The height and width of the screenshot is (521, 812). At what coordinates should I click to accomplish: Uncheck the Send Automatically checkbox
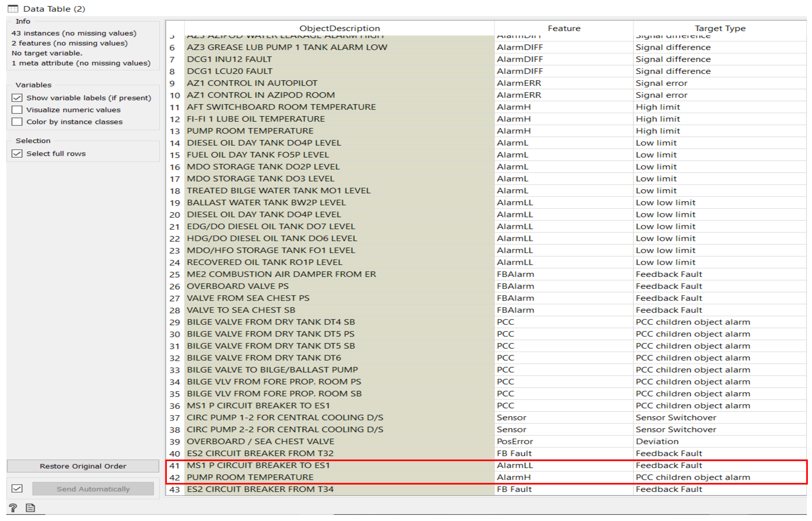[17, 488]
